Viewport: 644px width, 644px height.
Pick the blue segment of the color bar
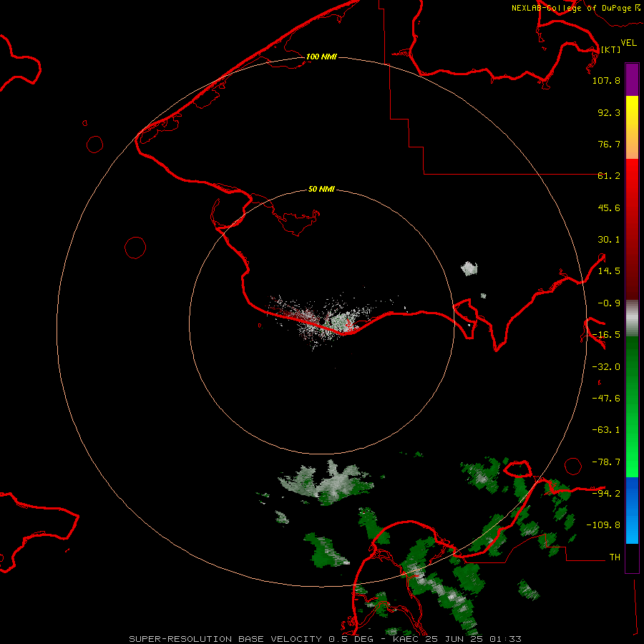tap(632, 510)
